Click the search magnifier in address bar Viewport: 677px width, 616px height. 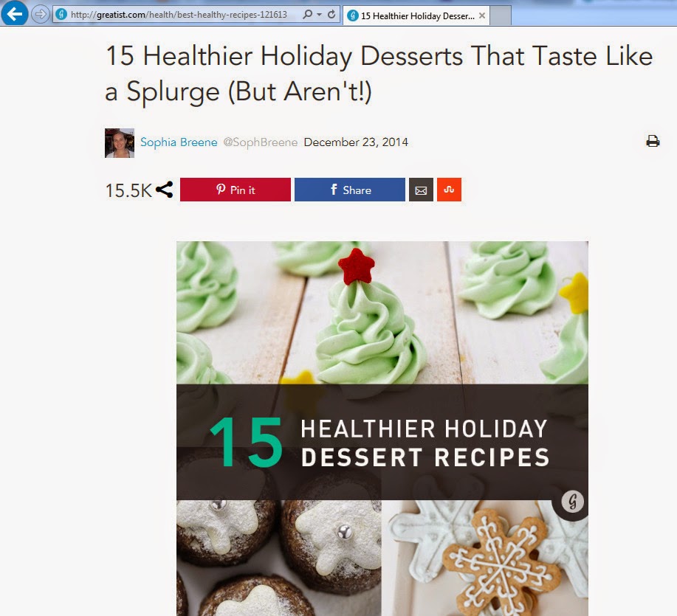click(307, 14)
